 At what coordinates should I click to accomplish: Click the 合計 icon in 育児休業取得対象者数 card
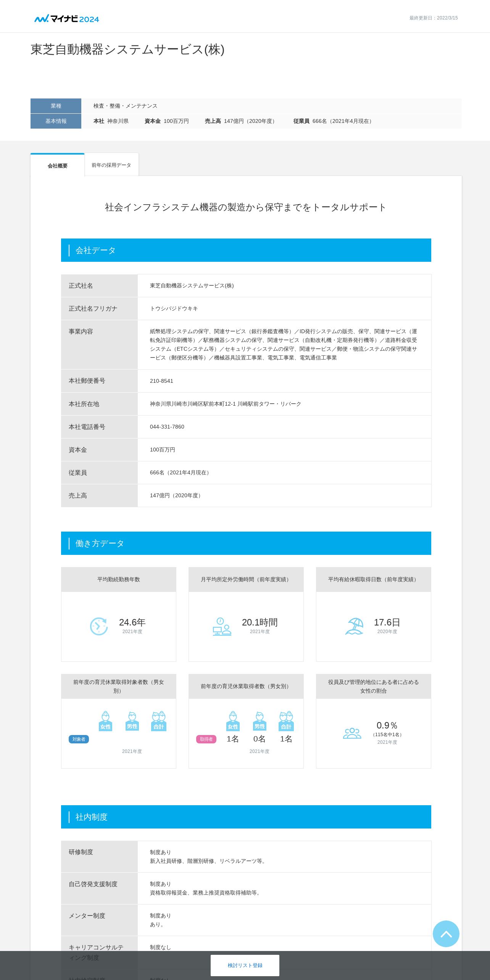point(159,721)
